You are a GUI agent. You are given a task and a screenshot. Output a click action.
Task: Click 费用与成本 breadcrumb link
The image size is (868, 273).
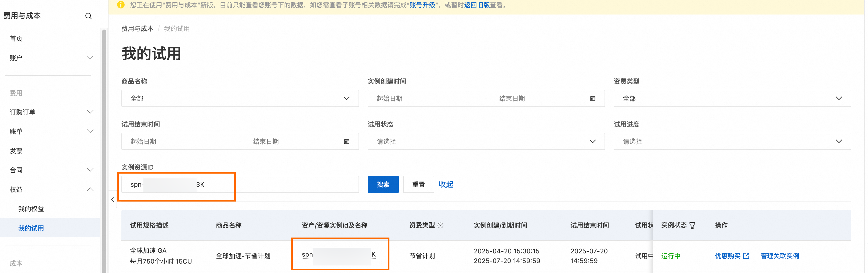138,29
